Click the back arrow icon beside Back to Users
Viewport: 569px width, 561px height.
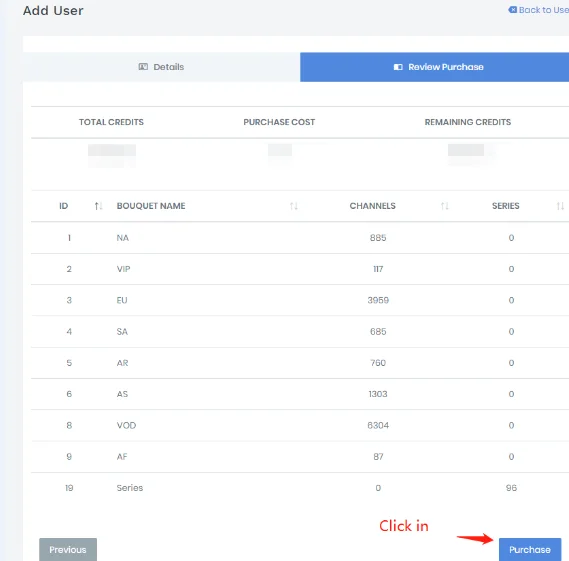512,10
